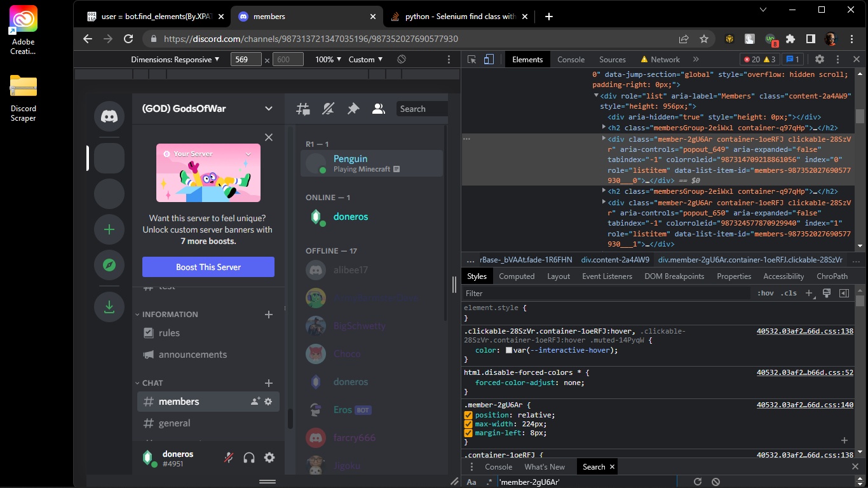Expand the div with index="1" listitem node

point(604,203)
